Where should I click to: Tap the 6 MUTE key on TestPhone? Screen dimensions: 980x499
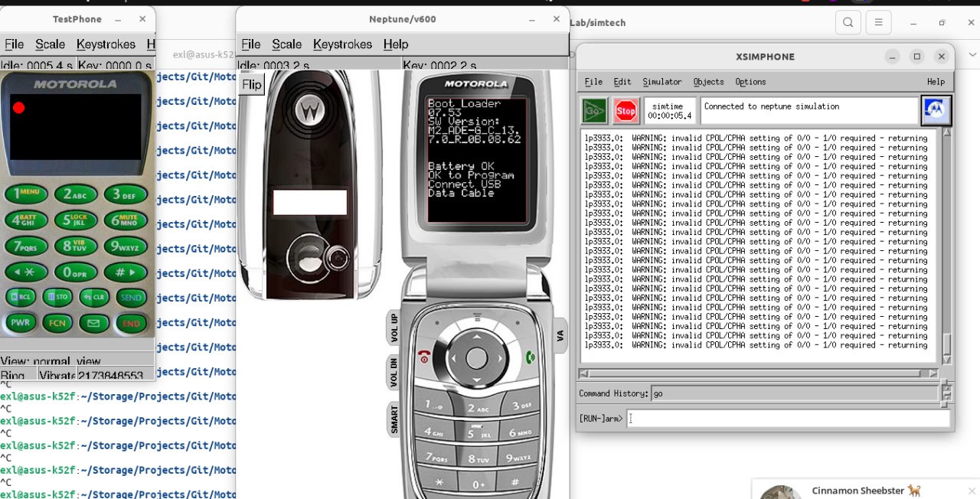[x=126, y=220]
